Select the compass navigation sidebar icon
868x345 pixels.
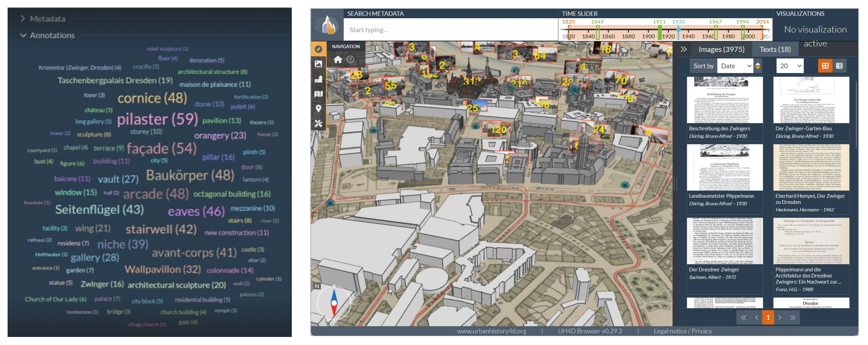pos(318,49)
